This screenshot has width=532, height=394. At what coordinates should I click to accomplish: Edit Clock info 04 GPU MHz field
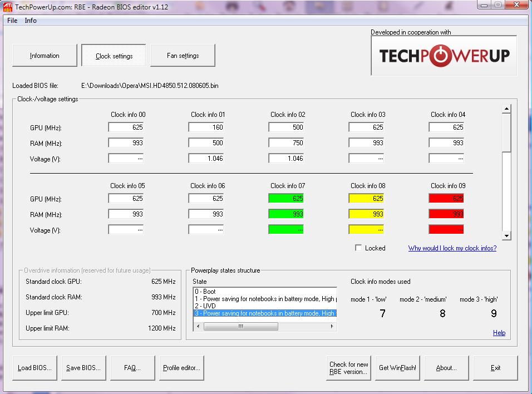tap(446, 127)
